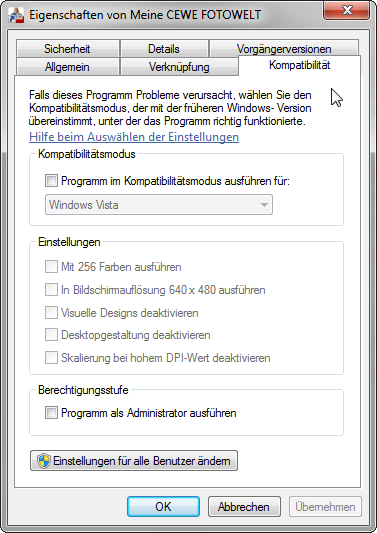
Task: Open the Details tab
Action: click(164, 49)
